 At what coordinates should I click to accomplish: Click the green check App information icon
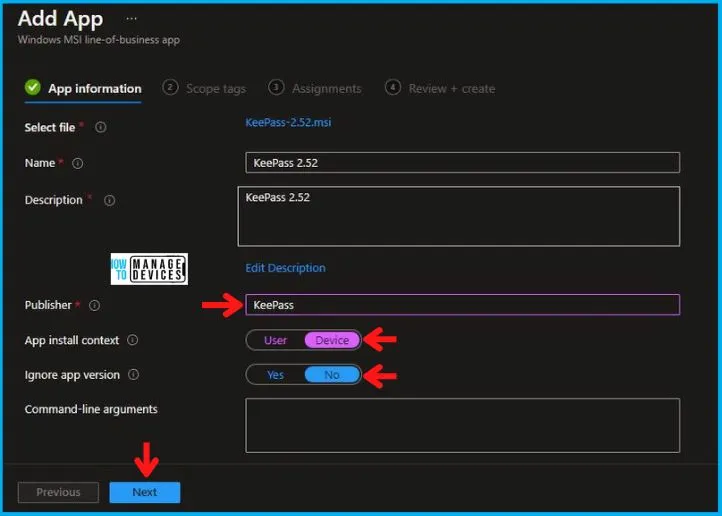click(x=33, y=87)
